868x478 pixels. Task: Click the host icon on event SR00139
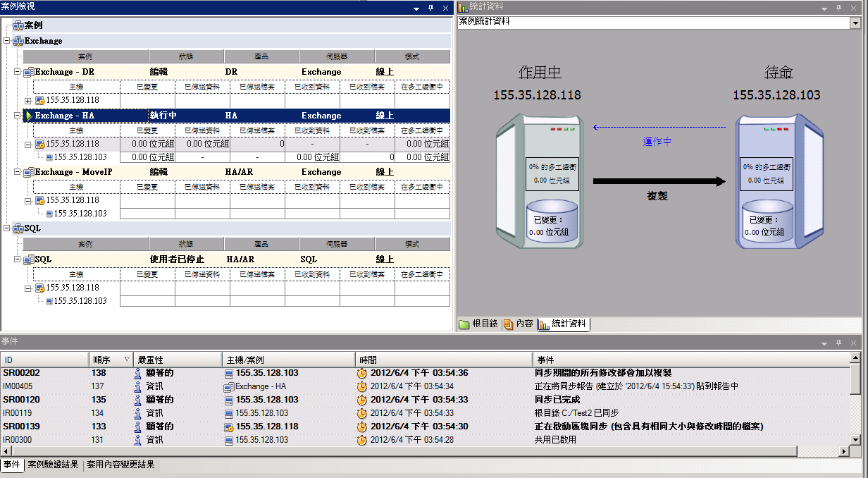point(228,427)
